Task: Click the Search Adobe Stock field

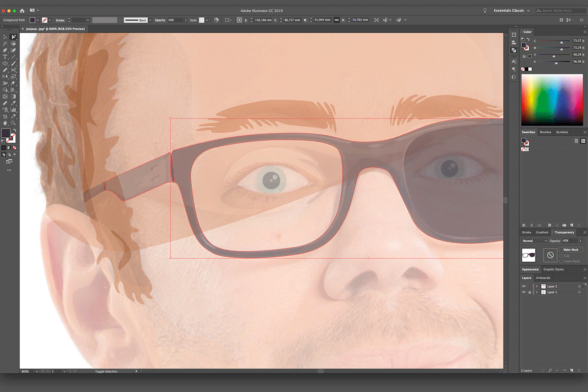Action: coord(561,10)
